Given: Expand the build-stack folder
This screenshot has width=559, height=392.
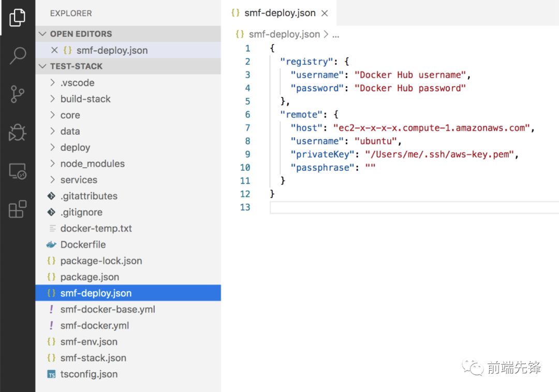Looking at the screenshot, I should [85, 99].
